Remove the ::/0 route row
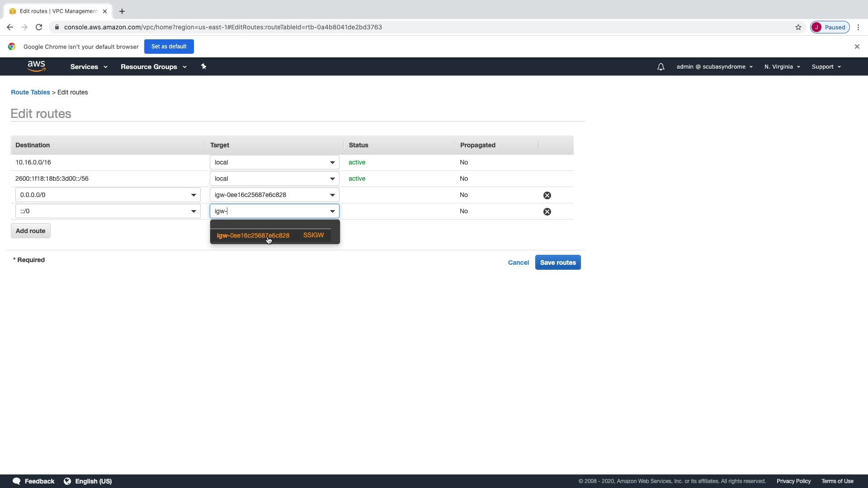 (x=547, y=211)
